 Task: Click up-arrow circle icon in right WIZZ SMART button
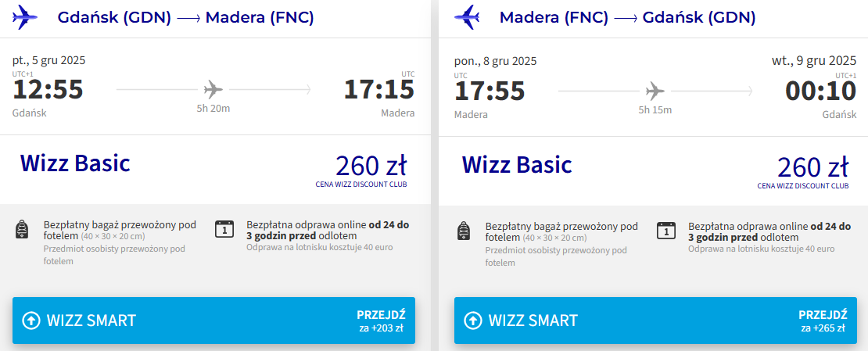click(472, 321)
